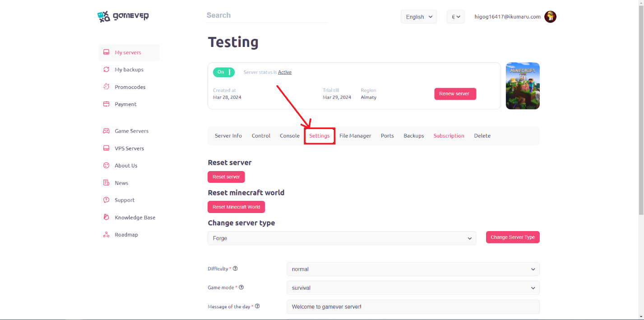Click the Roadmap icon in sidebar
The width and height of the screenshot is (644, 320).
[x=107, y=235]
